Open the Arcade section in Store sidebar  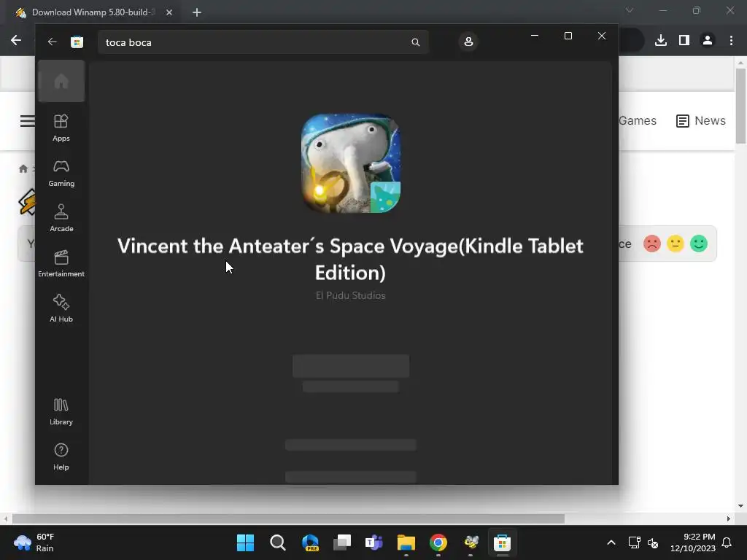[x=61, y=218]
